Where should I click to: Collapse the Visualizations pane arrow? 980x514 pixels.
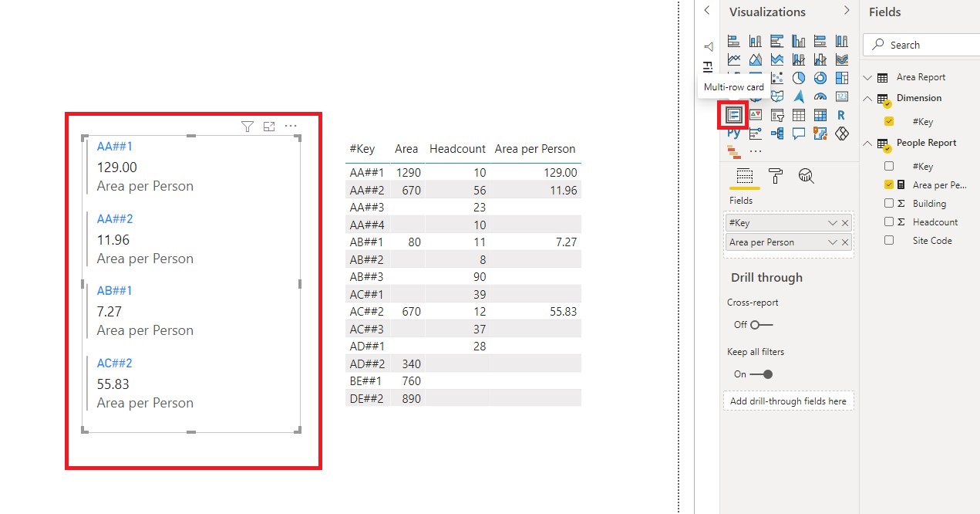846,11
